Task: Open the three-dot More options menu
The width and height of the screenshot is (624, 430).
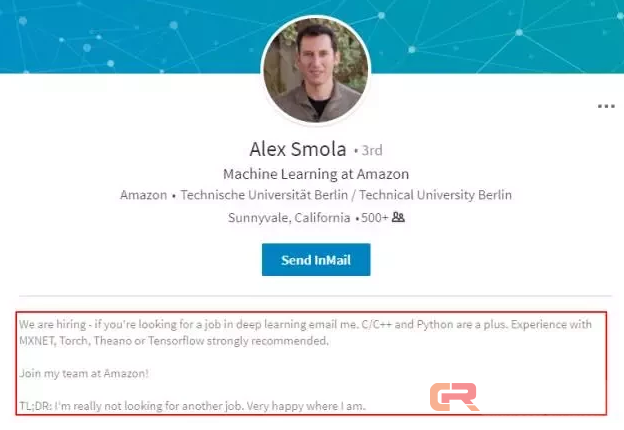Action: click(605, 105)
